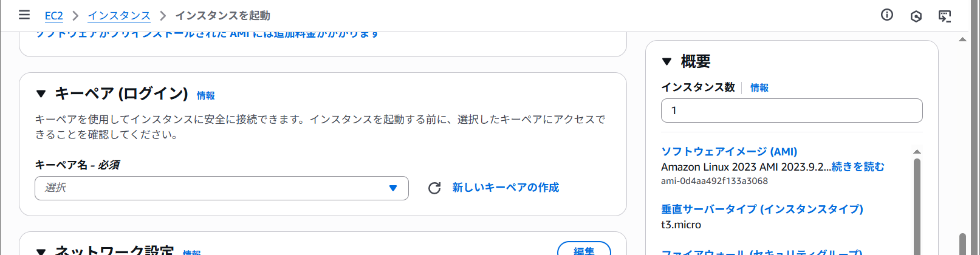Go to インスタンス breadcrumb link

click(x=119, y=16)
